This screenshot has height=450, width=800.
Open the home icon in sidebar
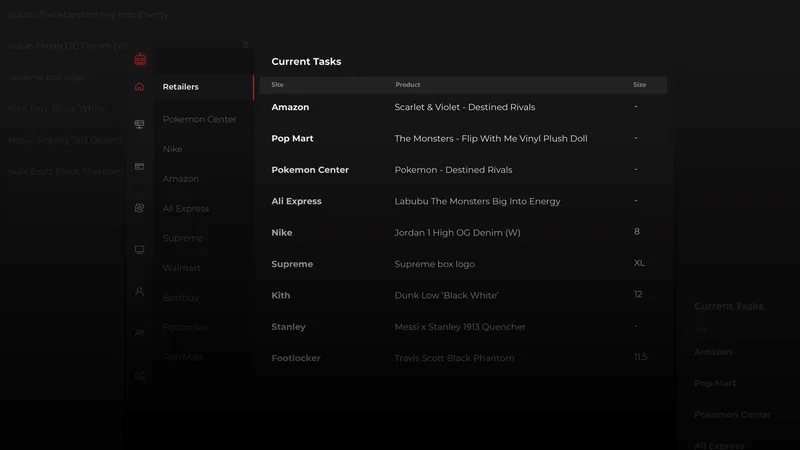pos(139,87)
